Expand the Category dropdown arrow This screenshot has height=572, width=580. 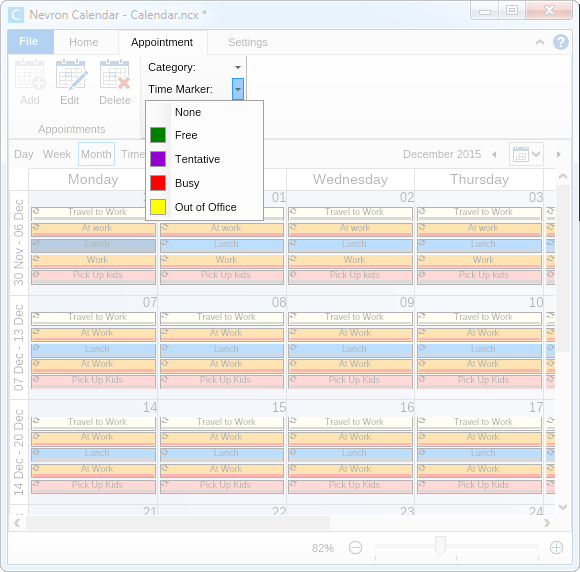click(238, 67)
